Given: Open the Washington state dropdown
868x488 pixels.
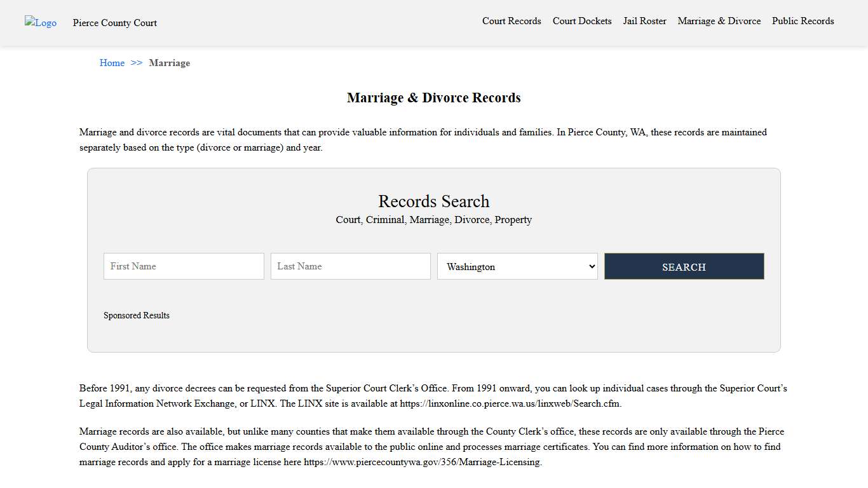Looking at the screenshot, I should pyautogui.click(x=517, y=266).
